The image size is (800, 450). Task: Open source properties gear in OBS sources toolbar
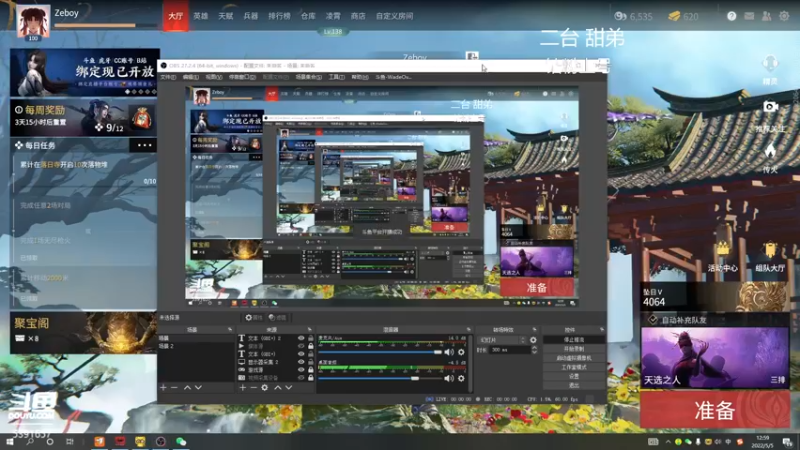coord(264,388)
